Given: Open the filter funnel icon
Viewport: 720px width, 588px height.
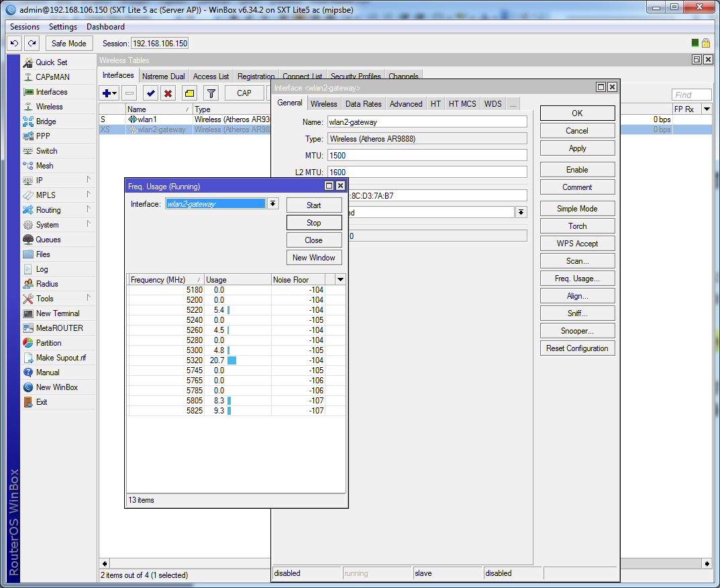Looking at the screenshot, I should pos(211,93).
